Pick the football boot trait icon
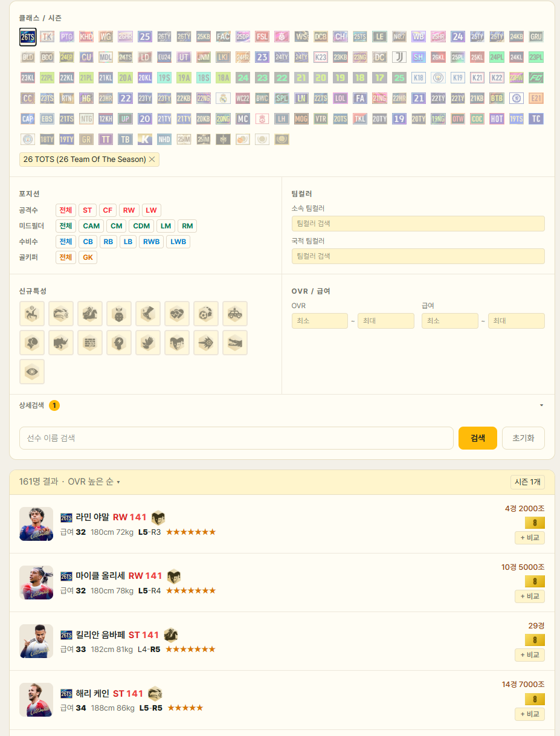 148,314
